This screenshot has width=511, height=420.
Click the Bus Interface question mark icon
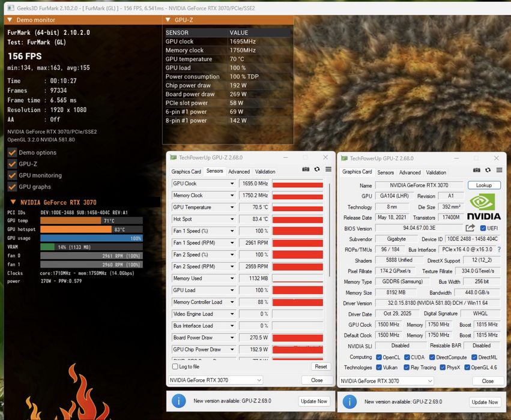click(499, 250)
